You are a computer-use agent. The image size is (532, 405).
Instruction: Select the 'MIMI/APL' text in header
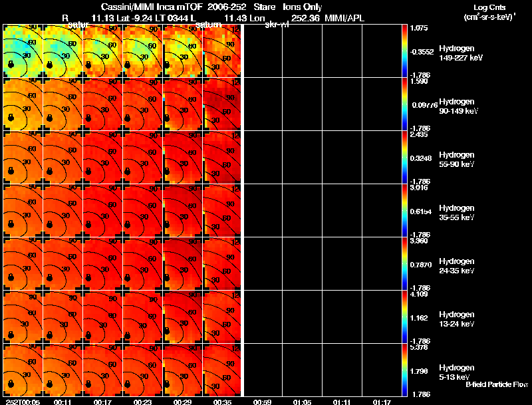[x=344, y=19]
